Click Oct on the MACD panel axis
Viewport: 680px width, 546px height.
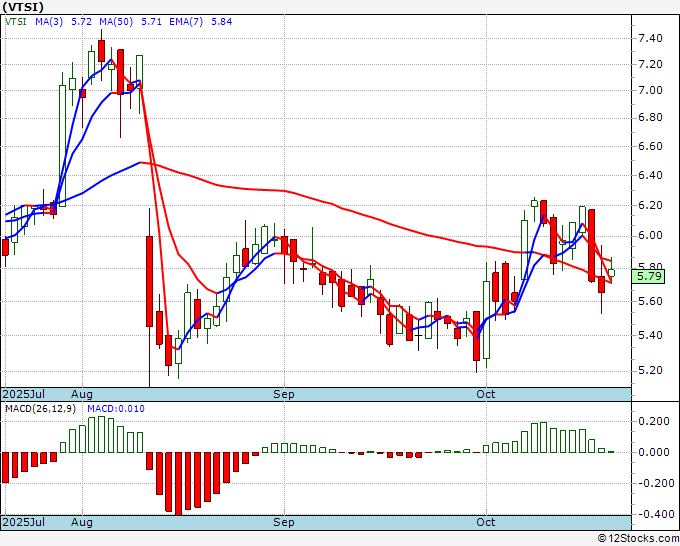point(486,522)
